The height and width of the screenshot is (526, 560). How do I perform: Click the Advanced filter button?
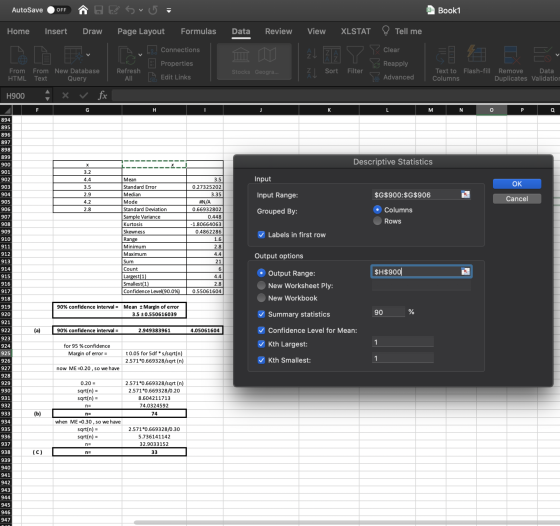pos(392,77)
